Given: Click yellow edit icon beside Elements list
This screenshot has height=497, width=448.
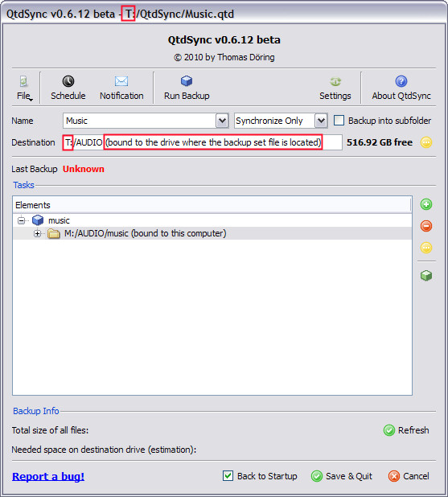Looking at the screenshot, I should click(x=426, y=248).
